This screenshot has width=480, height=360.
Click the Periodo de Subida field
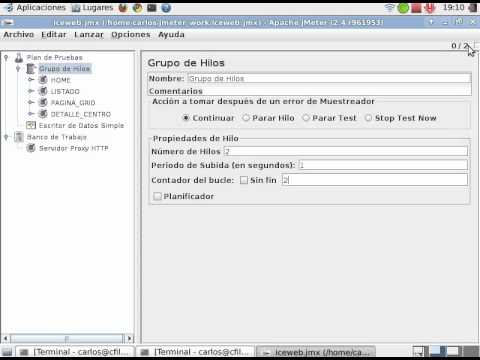pyautogui.click(x=383, y=165)
